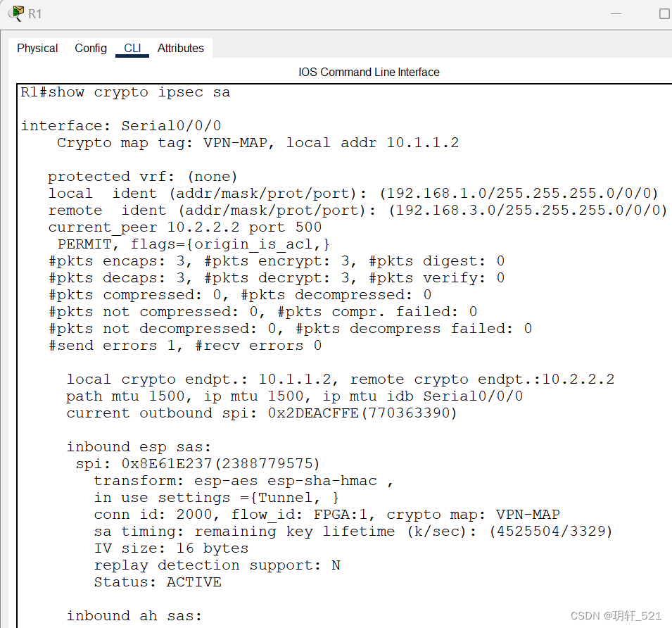Click the 'current outbound spi: 0x2DEACFFE' line
This screenshot has width=672, height=628.
coord(262,413)
